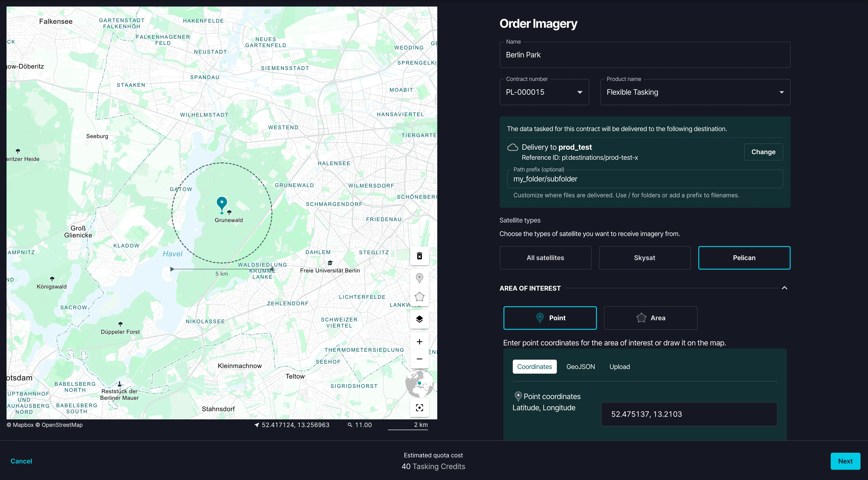Click the pin icon beside Point coordinates

click(518, 397)
